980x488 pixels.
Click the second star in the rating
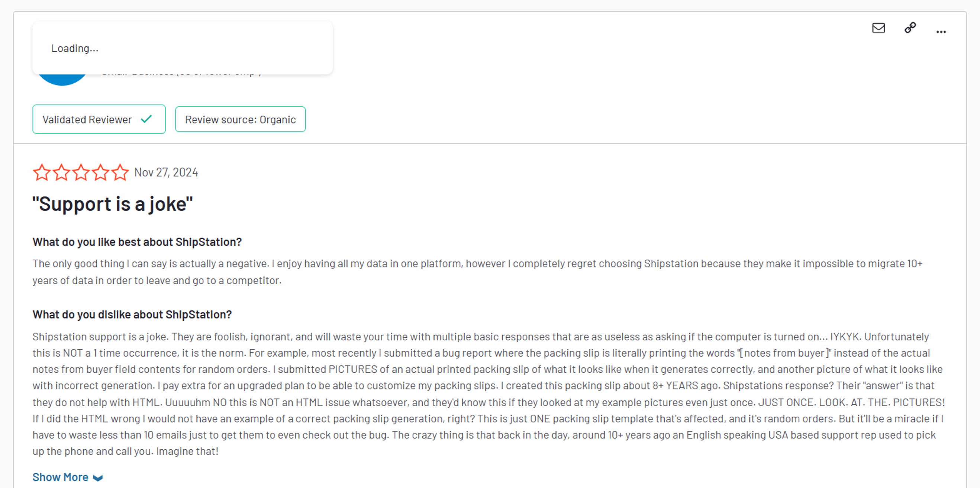coord(61,172)
